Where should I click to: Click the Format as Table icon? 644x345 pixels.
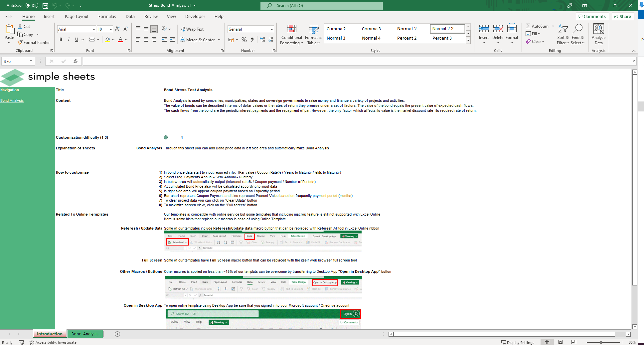(x=314, y=29)
